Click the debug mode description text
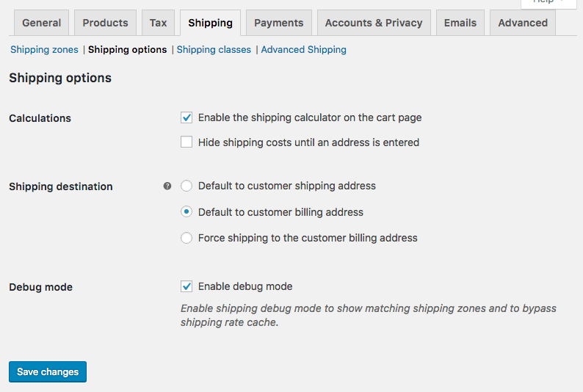This screenshot has height=392, width=583. point(369,315)
